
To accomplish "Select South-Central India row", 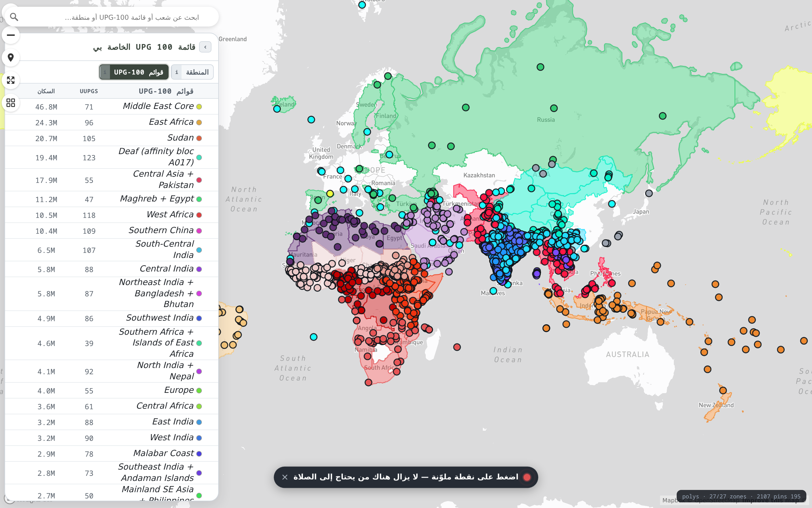I will click(x=112, y=250).
